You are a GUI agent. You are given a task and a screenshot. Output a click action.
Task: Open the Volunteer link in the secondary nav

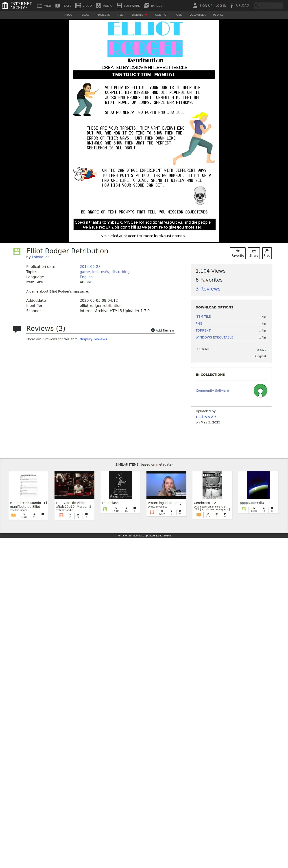point(197,15)
